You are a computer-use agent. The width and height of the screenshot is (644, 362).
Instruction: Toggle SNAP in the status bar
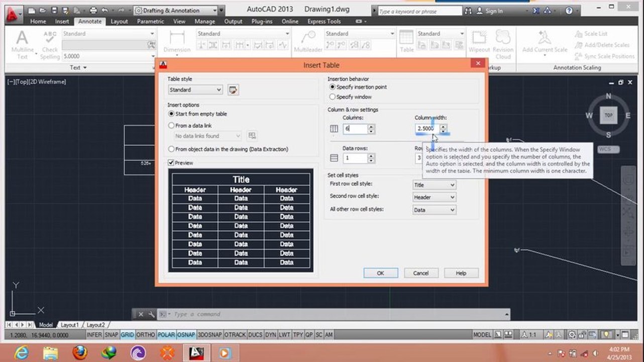click(112, 335)
